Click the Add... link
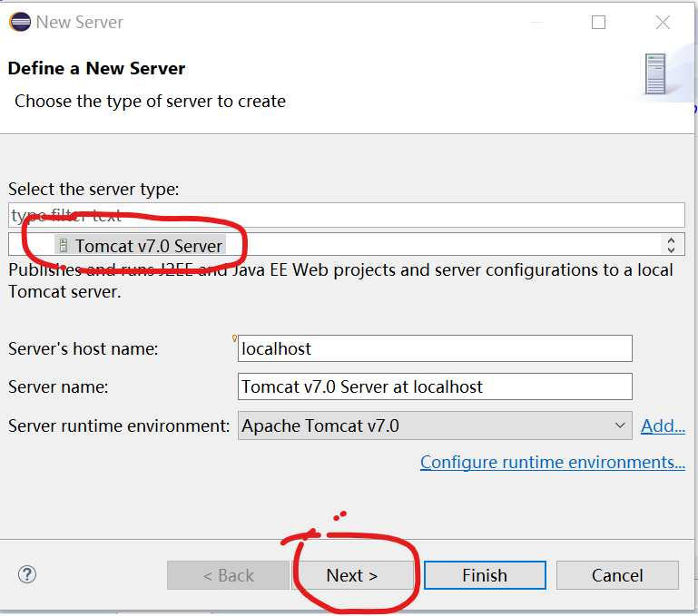The width and height of the screenshot is (698, 616). pyautogui.click(x=663, y=426)
